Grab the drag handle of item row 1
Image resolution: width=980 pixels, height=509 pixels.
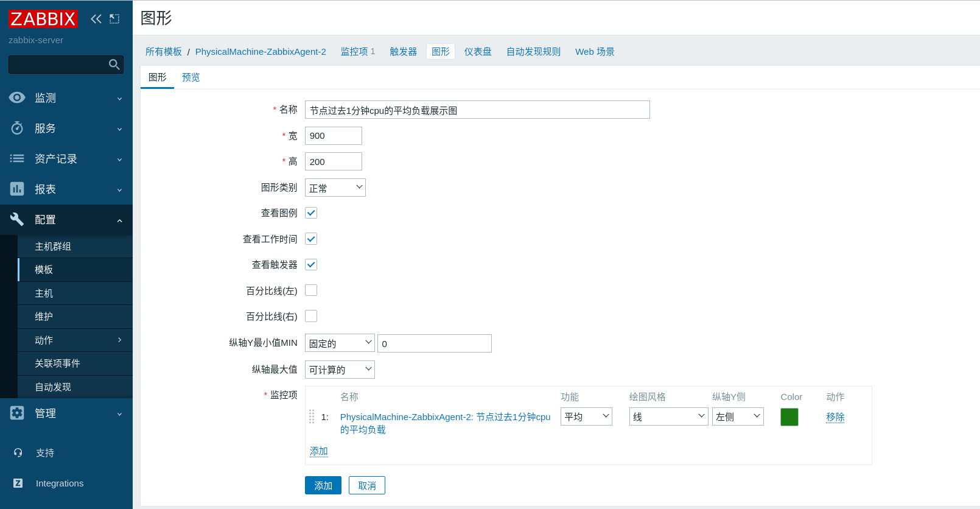[x=312, y=416]
